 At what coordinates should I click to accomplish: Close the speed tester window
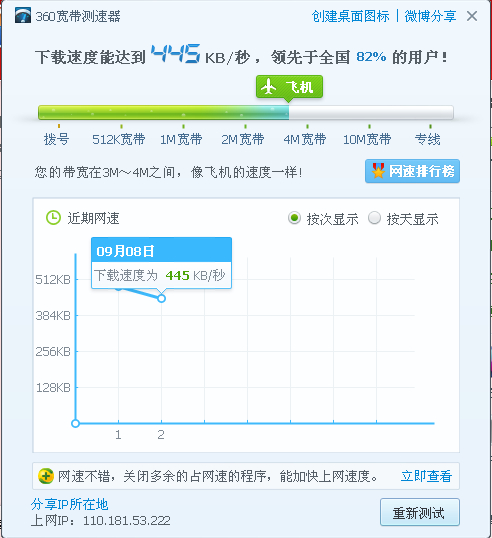(x=472, y=16)
